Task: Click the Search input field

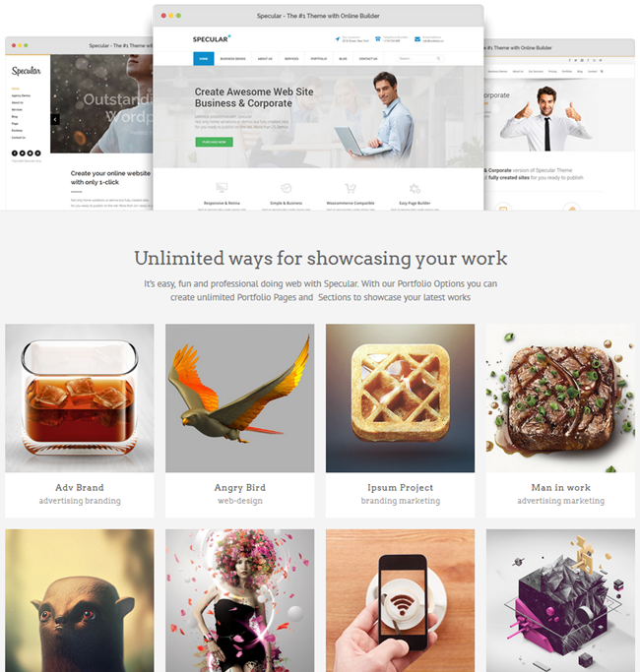Action: click(420, 58)
